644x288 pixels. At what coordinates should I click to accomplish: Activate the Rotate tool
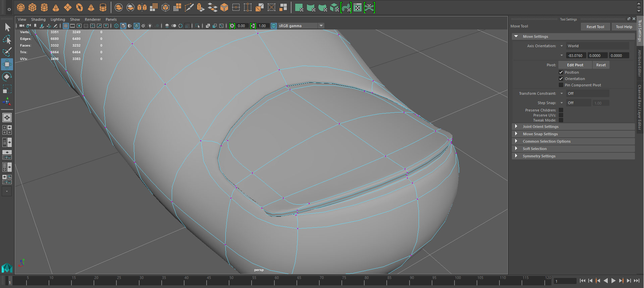pyautogui.click(x=7, y=77)
